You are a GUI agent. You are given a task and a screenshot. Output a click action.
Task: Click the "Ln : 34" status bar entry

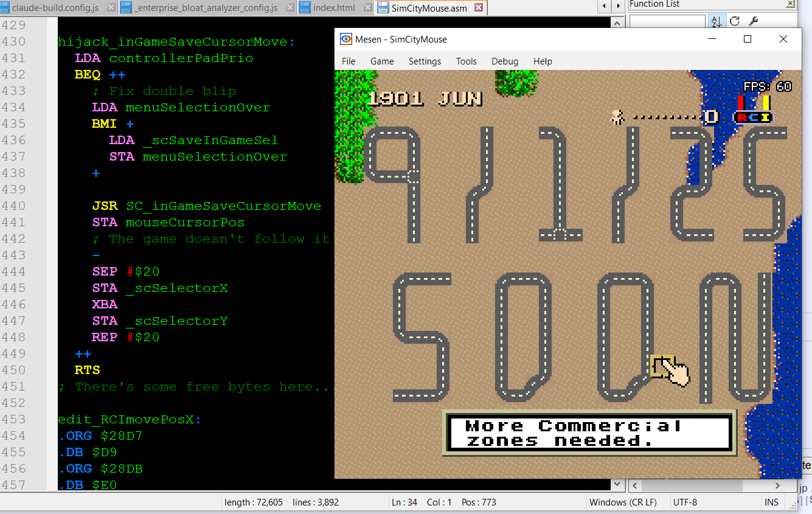click(404, 502)
